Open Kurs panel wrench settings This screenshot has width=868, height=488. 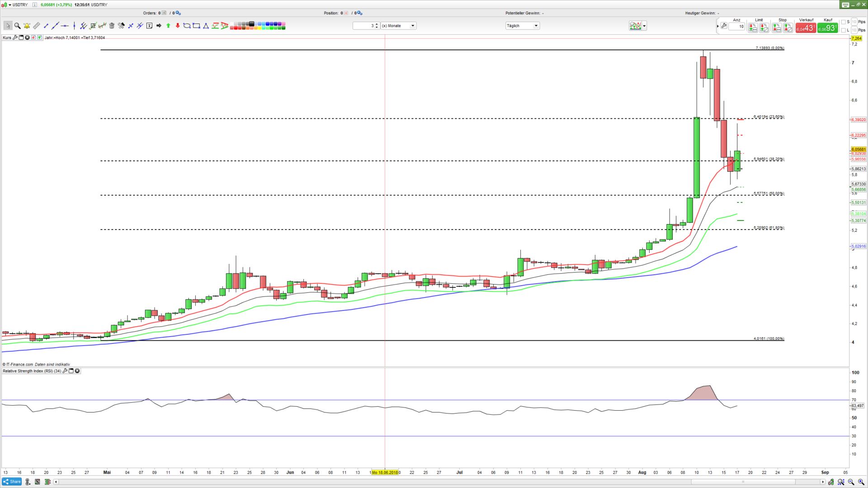click(x=15, y=38)
